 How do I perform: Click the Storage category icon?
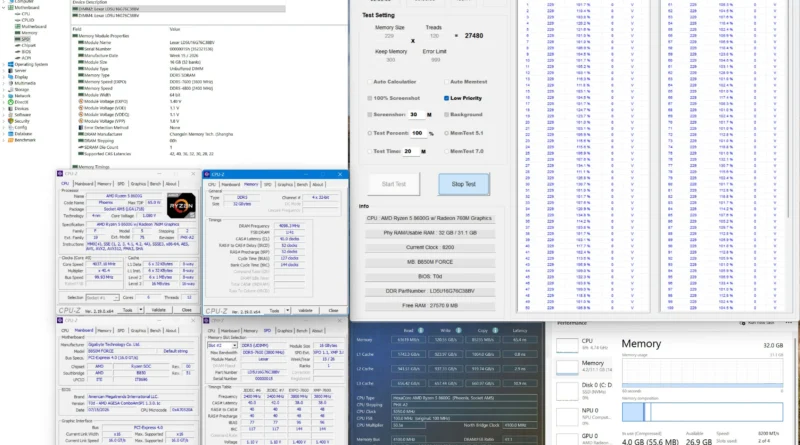10,89
